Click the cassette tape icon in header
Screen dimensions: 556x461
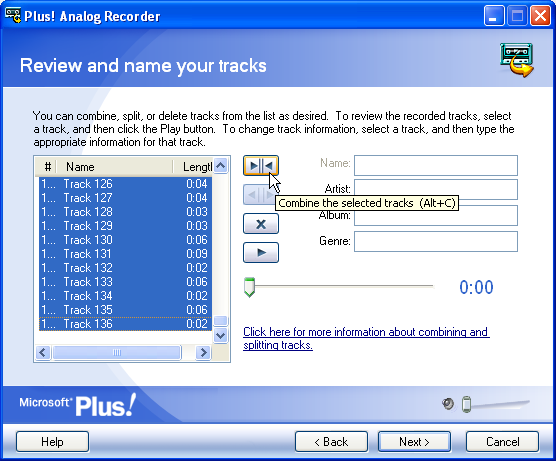pos(517,59)
